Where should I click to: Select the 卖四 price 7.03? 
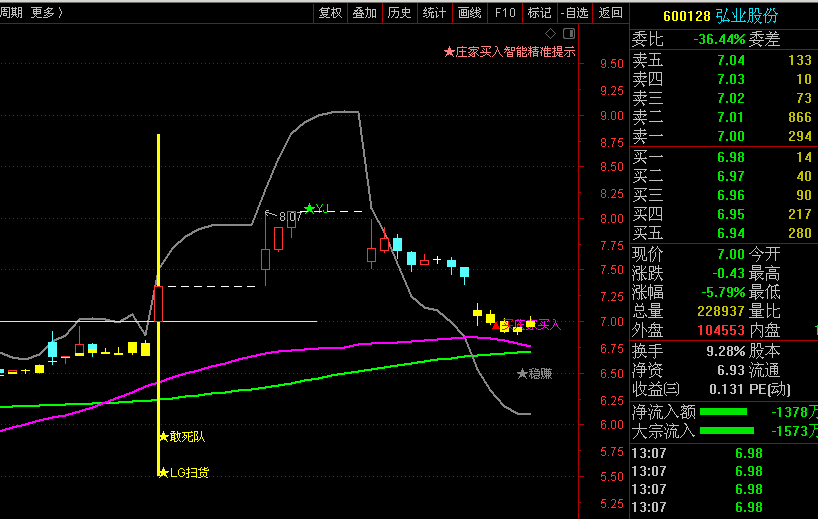tap(731, 79)
